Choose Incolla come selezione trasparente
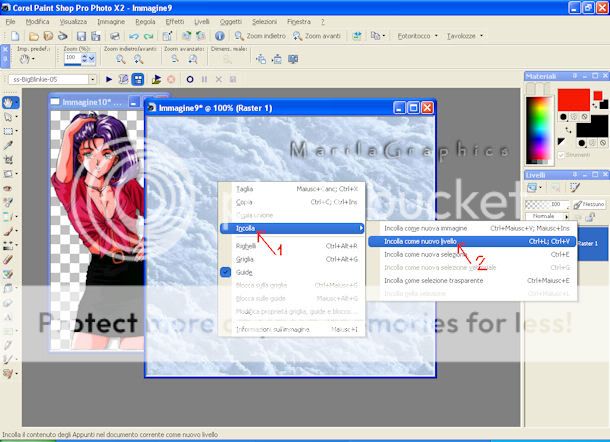This screenshot has height=442, width=610. [x=472, y=281]
